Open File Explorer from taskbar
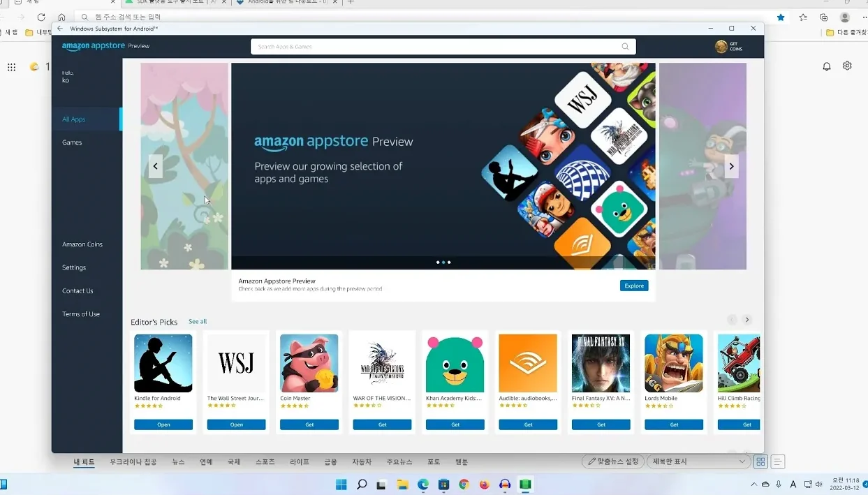 coord(402,484)
